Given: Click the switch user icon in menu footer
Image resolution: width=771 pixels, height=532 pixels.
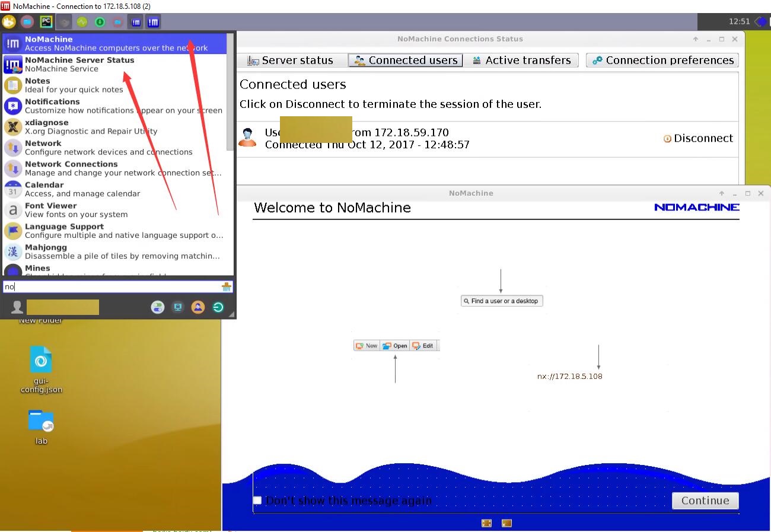Looking at the screenshot, I should [198, 307].
